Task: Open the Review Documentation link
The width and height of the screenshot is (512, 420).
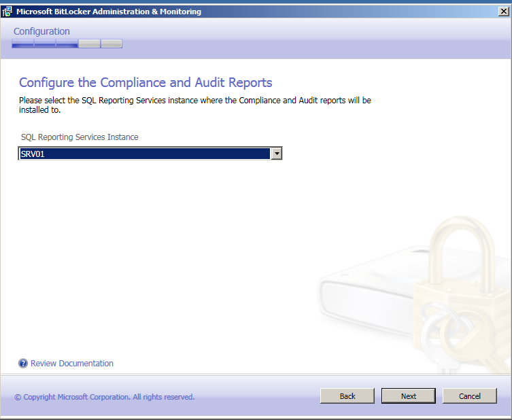Action: (72, 363)
